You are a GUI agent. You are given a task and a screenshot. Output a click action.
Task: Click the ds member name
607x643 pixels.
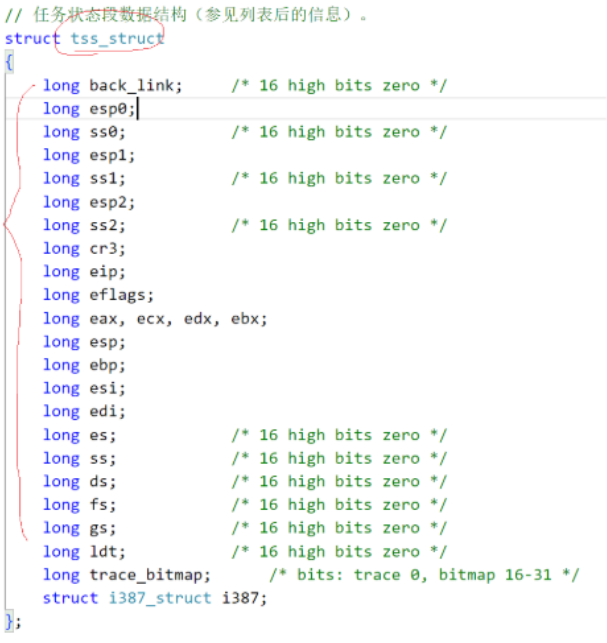[99, 481]
